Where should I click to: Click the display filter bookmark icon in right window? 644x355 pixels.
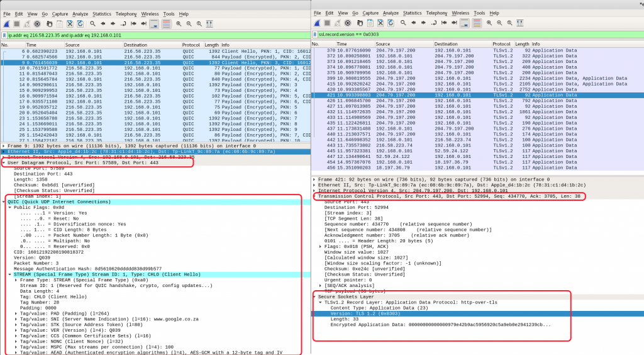tap(315, 35)
